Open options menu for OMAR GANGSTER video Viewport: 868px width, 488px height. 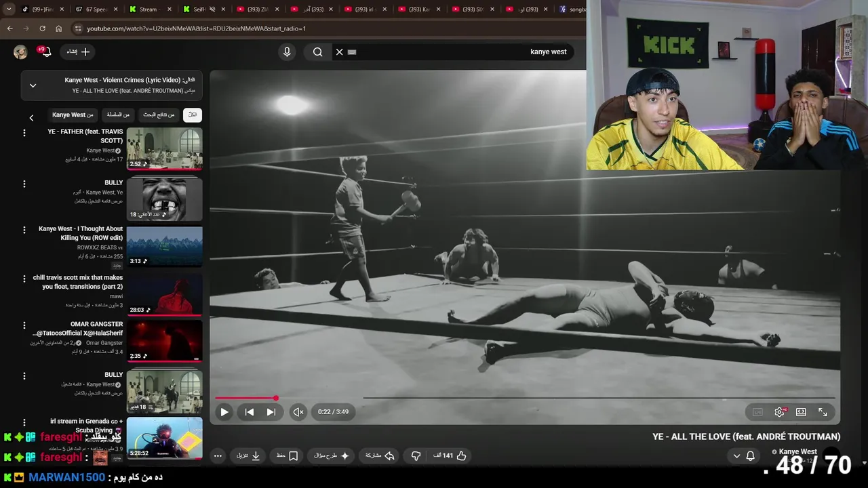click(24, 325)
